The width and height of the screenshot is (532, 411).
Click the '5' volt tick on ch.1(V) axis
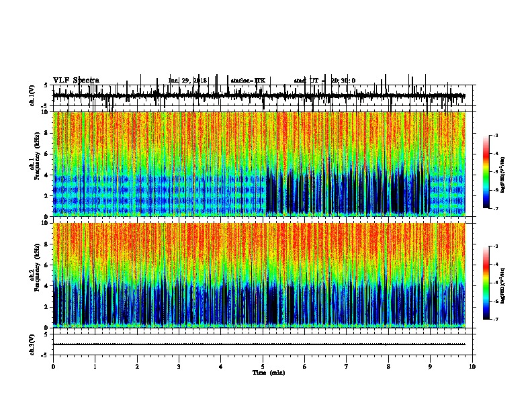[46, 85]
